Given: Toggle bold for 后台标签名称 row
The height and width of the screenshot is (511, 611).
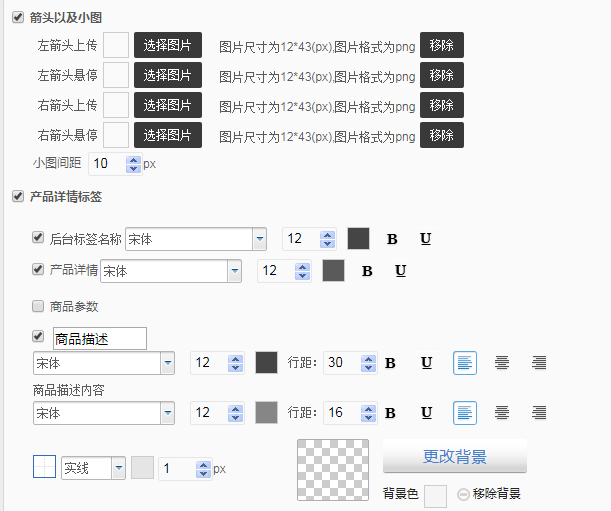Looking at the screenshot, I should point(392,239).
